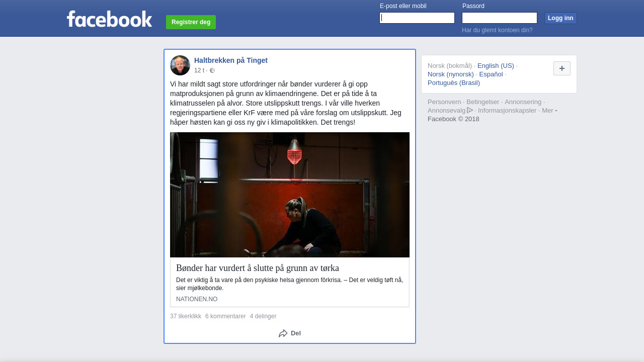Click the Facebook logo

pyautogui.click(x=109, y=19)
